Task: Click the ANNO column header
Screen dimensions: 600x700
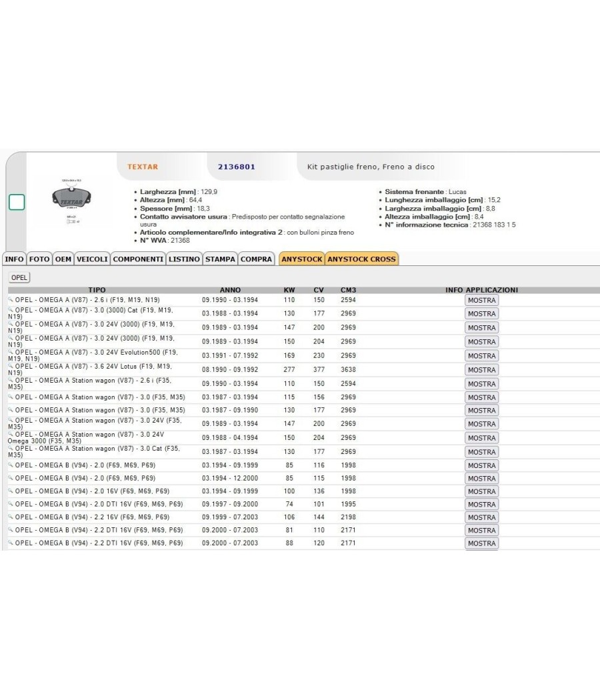Action: pyautogui.click(x=230, y=290)
